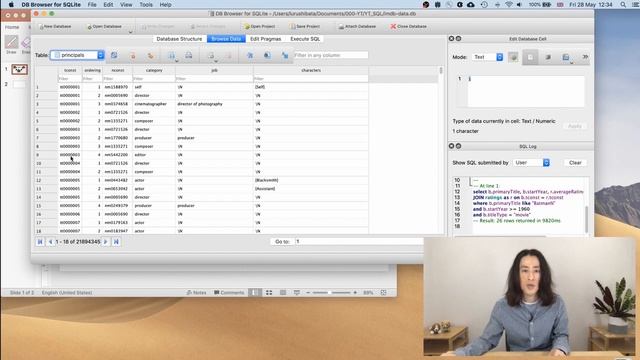Click the Wi-Fi icon in the menu bar
The height and width of the screenshot is (360, 640).
click(509, 4)
